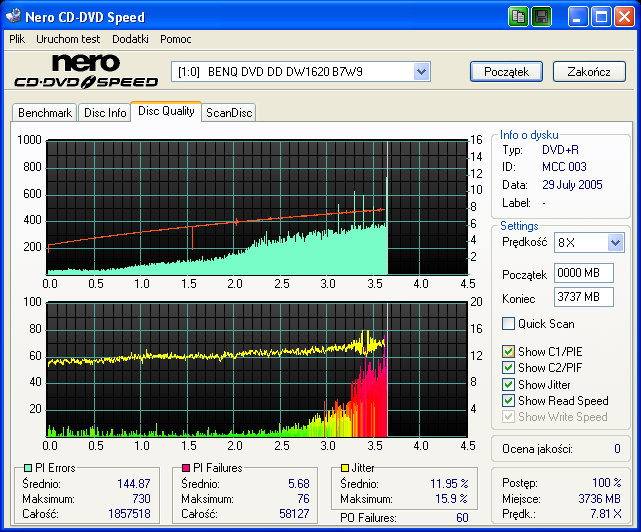Click the Miejsce value 3736 MB

tap(599, 499)
